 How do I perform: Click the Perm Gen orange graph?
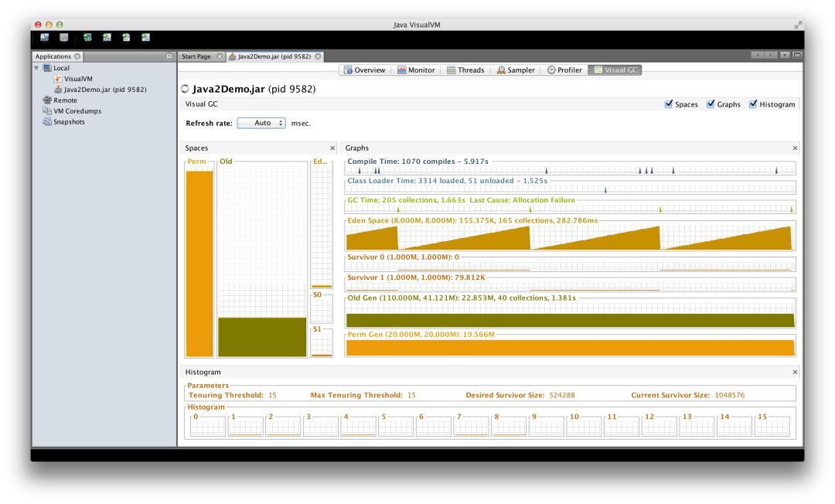(570, 347)
